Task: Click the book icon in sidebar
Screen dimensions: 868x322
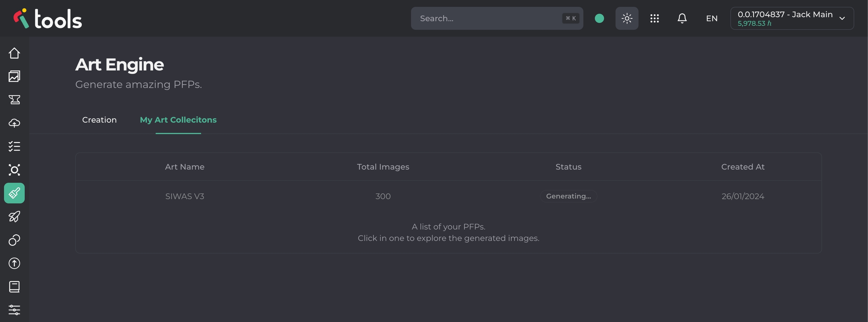Action: (x=14, y=287)
